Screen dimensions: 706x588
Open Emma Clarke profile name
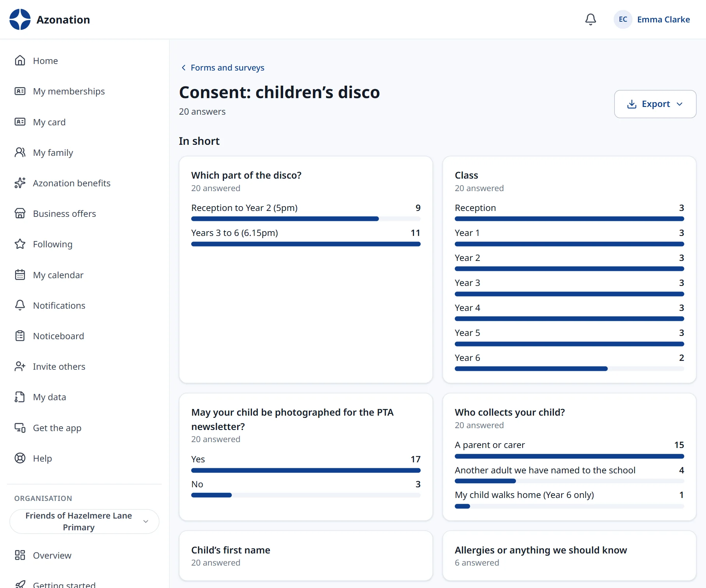(663, 19)
